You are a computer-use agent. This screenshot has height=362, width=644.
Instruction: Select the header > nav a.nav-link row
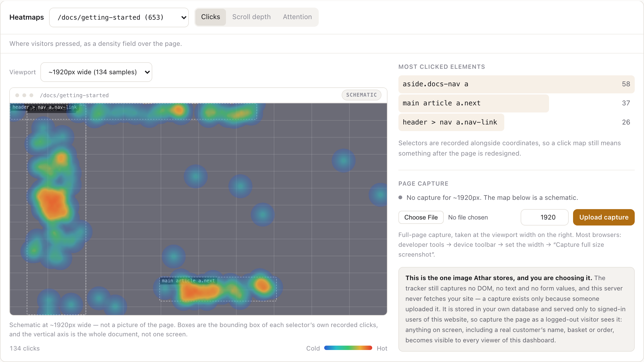[x=516, y=122]
